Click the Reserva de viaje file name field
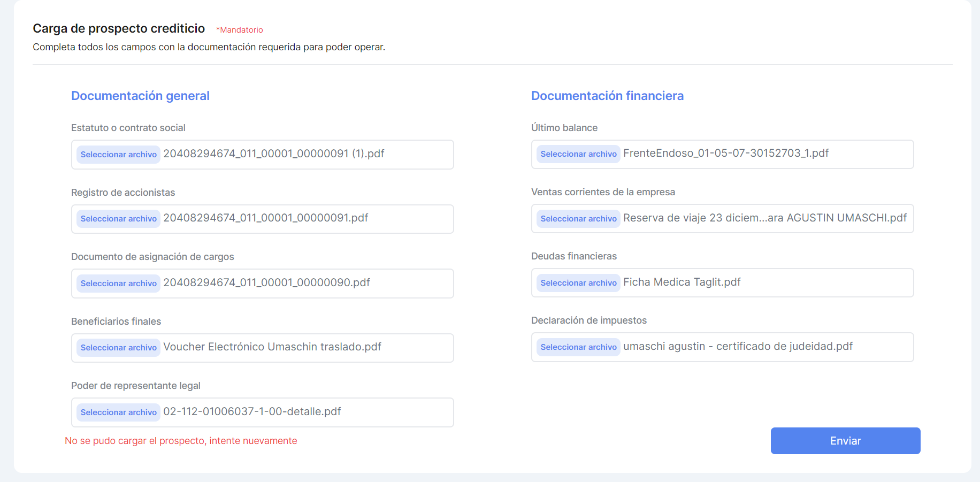The image size is (980, 482). pos(764,218)
